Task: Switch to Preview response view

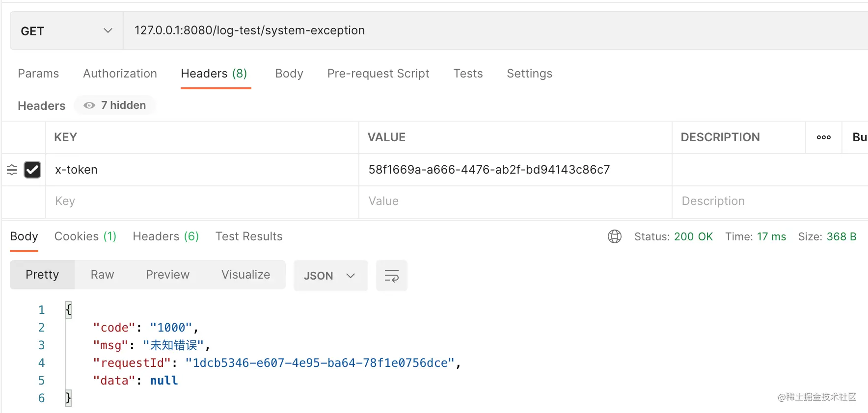Action: [167, 275]
